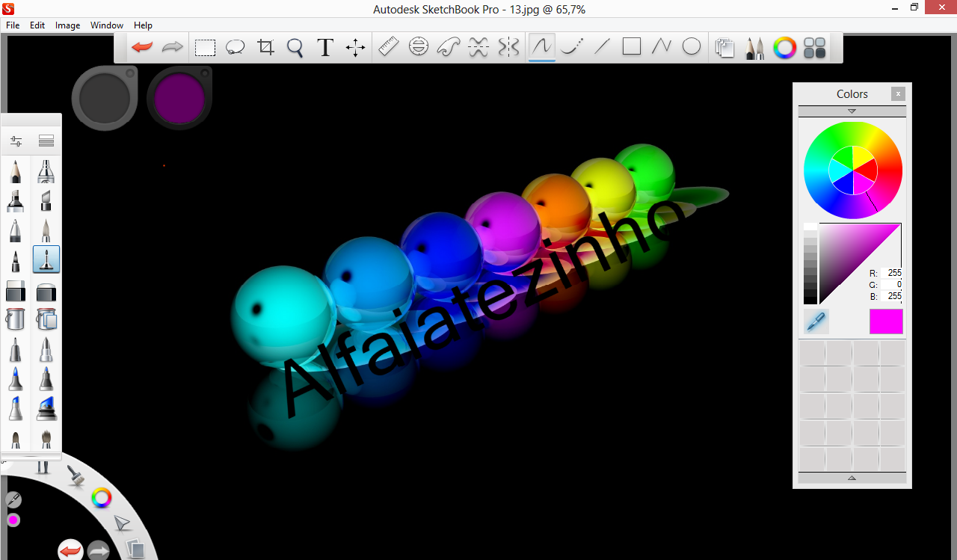Select the Hard Eraser

point(16,290)
